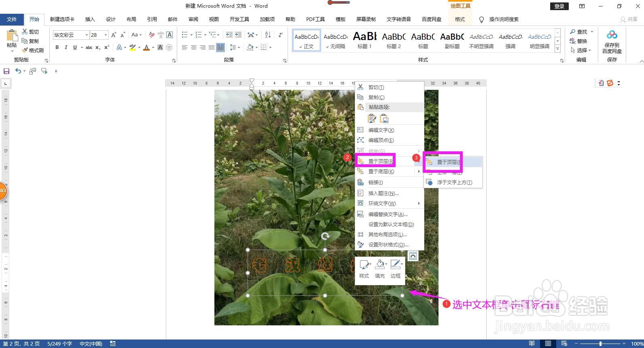Switch to the 插入 Insert tab
This screenshot has width=644, height=348.
[90, 19]
